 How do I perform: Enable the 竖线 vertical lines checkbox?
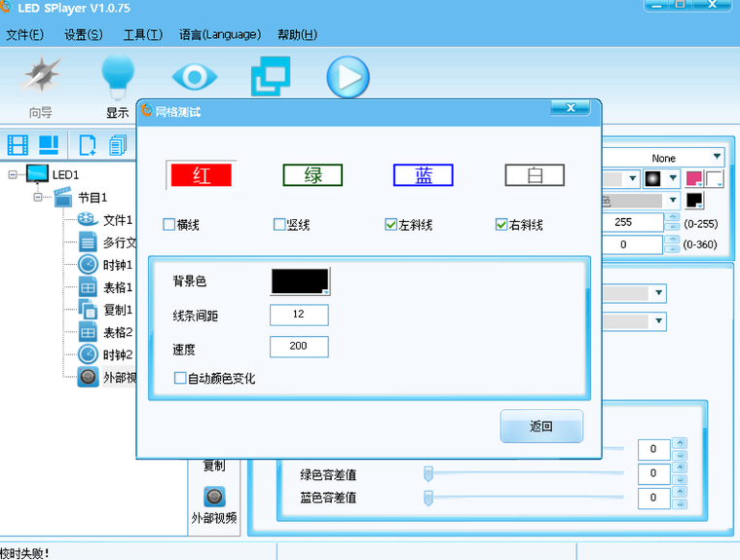pyautogui.click(x=279, y=224)
